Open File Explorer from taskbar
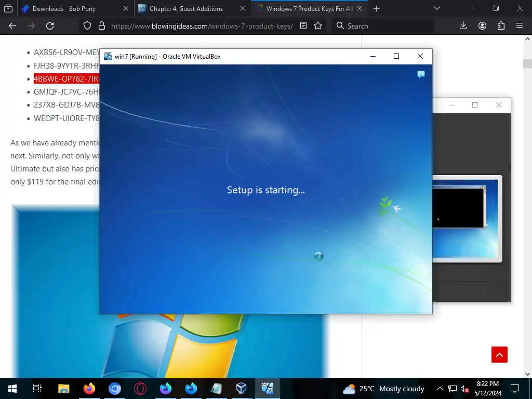 [x=64, y=389]
